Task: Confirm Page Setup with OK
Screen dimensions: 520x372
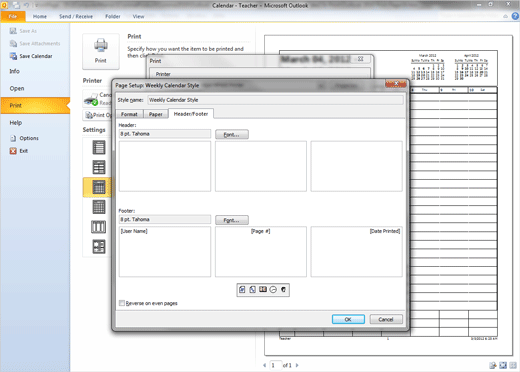Action: tap(348, 319)
